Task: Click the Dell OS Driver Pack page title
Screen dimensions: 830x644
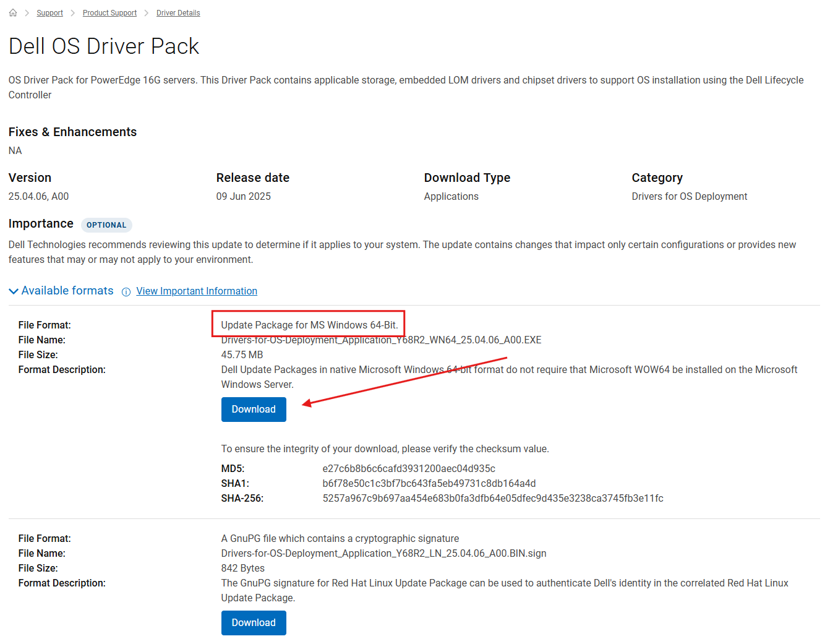Action: (104, 46)
